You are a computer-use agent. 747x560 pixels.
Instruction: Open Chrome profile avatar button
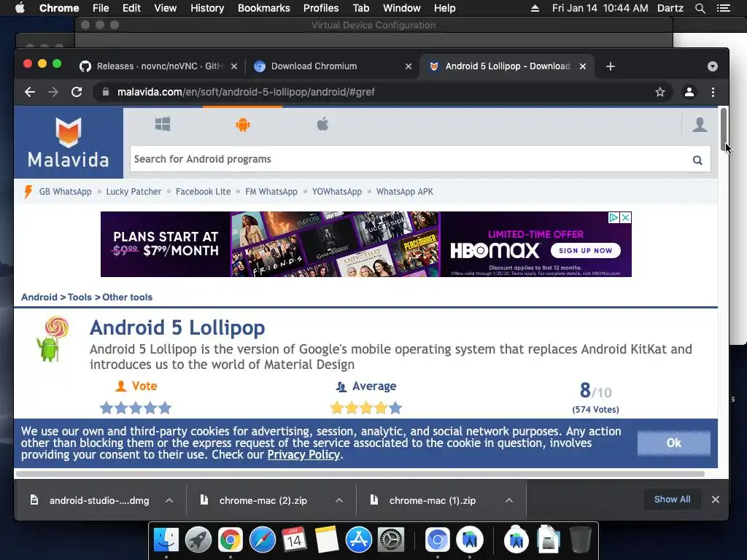[x=689, y=92]
